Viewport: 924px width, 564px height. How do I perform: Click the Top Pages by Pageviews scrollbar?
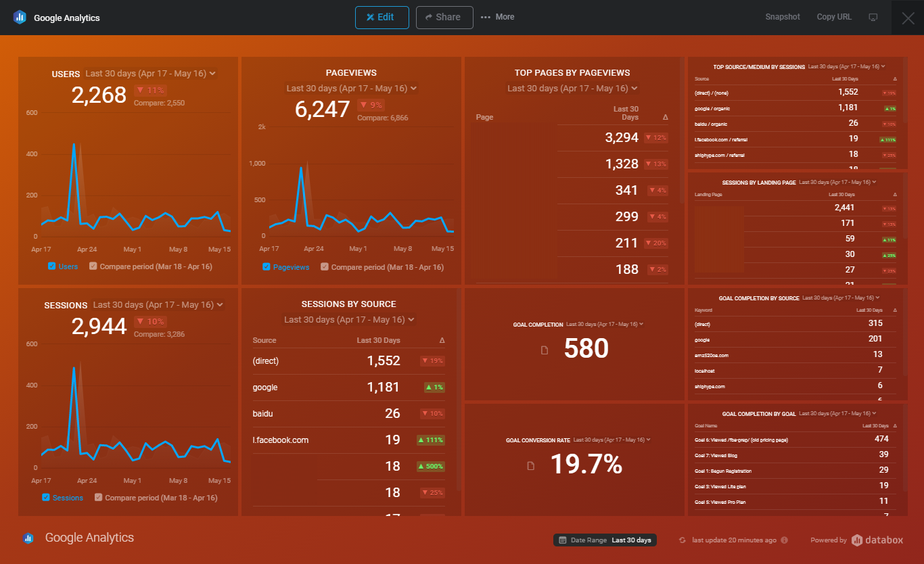[683, 131]
